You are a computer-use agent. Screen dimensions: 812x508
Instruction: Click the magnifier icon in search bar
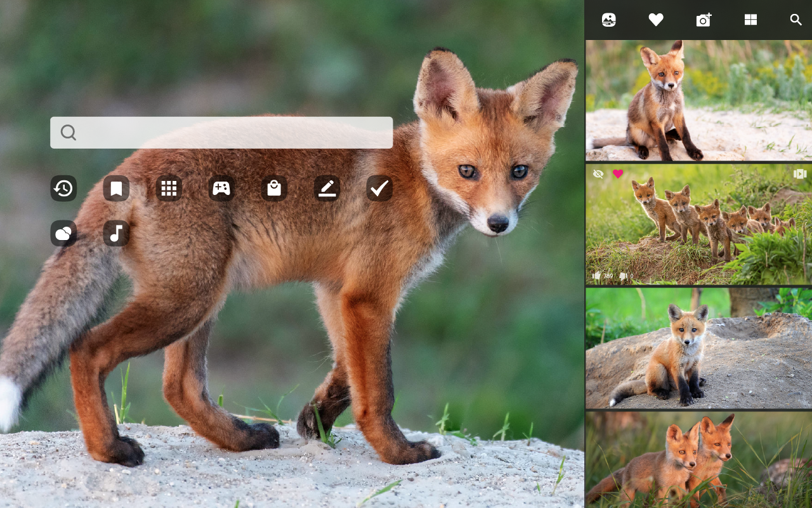[69, 133]
